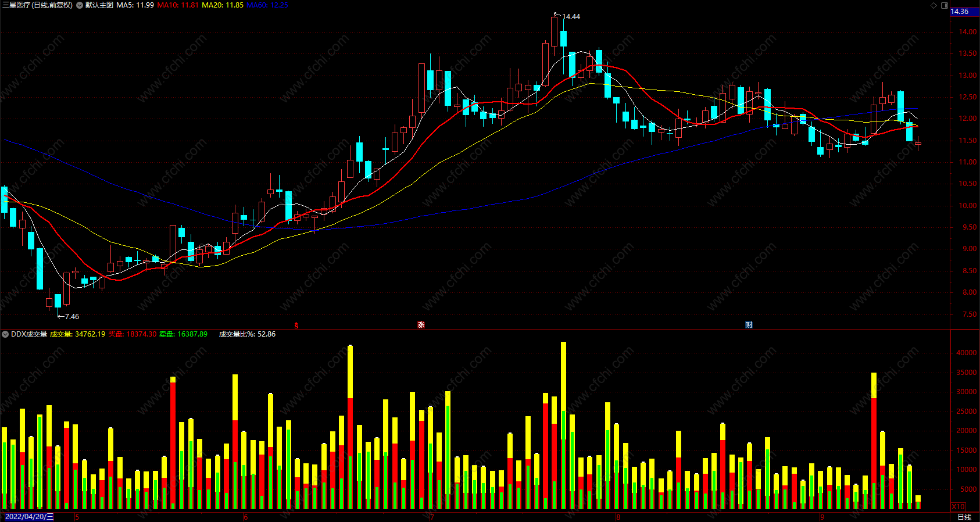Click month 8 marker on time axis
This screenshot has width=980, height=522.
(x=618, y=517)
